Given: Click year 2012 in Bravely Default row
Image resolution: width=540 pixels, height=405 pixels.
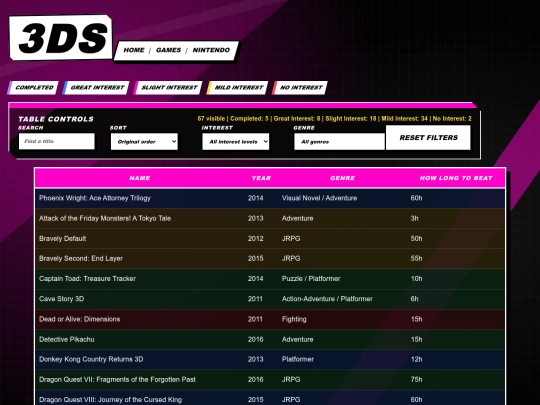Looking at the screenshot, I should [x=256, y=238].
